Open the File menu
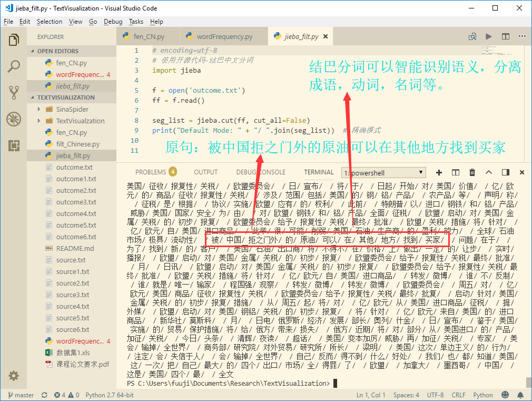The image size is (532, 401). [x=8, y=22]
